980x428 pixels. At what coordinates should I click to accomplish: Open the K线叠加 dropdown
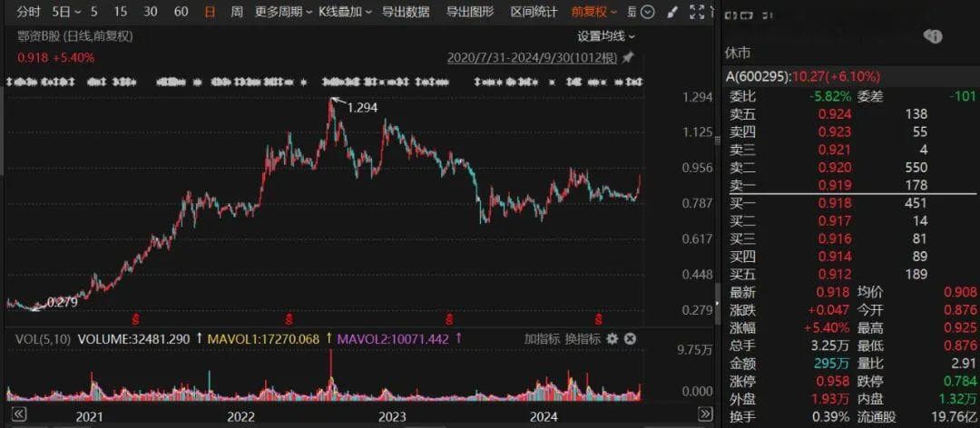[x=346, y=11]
